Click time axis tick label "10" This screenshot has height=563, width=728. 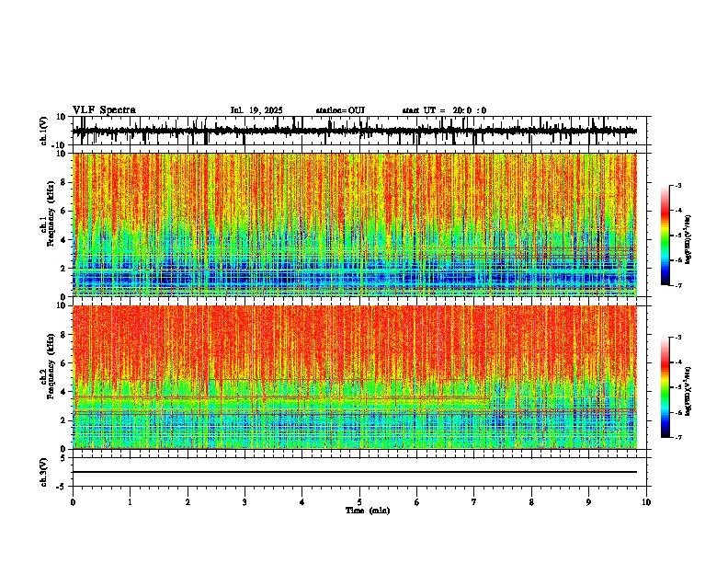pos(646,502)
